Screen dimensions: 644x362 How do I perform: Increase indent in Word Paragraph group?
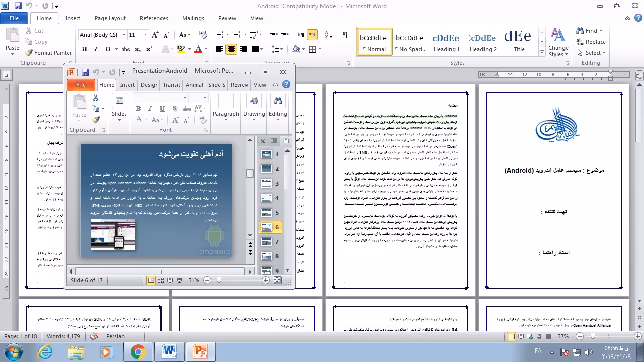coord(285,35)
